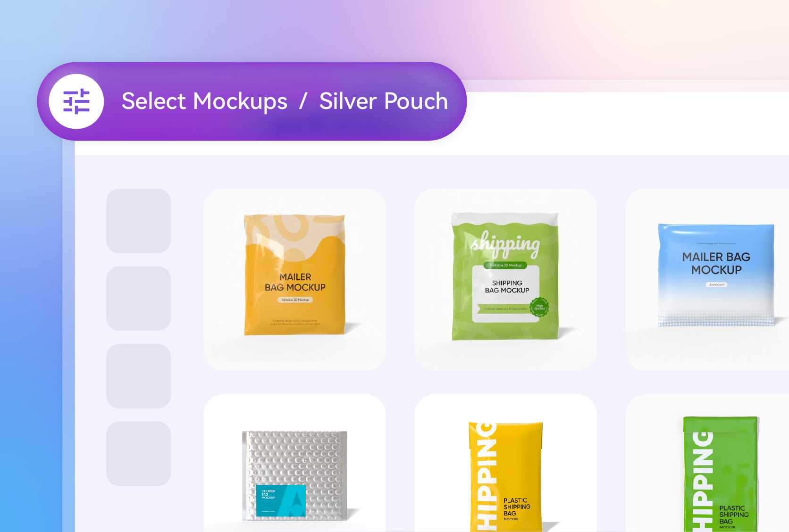
Task: Choose the topmost placeholder tile in sidebar
Action: pos(138,221)
